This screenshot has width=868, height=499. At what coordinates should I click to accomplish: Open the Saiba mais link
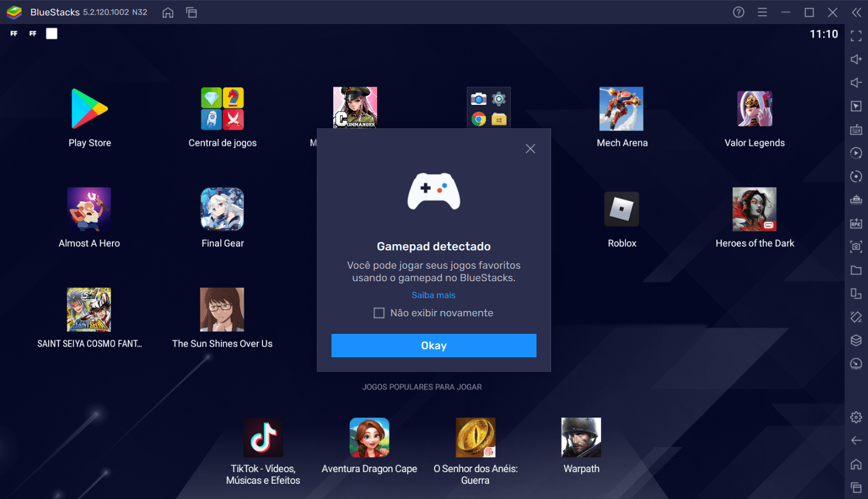coord(433,295)
